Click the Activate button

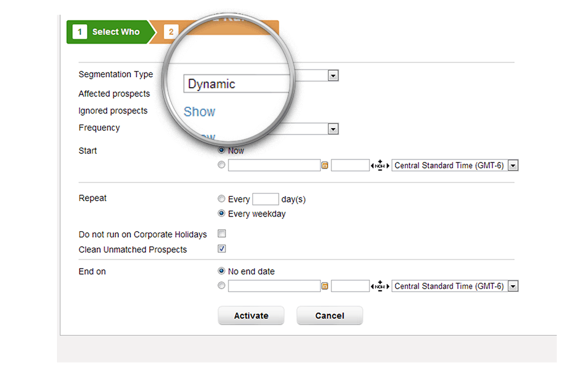[x=251, y=315]
